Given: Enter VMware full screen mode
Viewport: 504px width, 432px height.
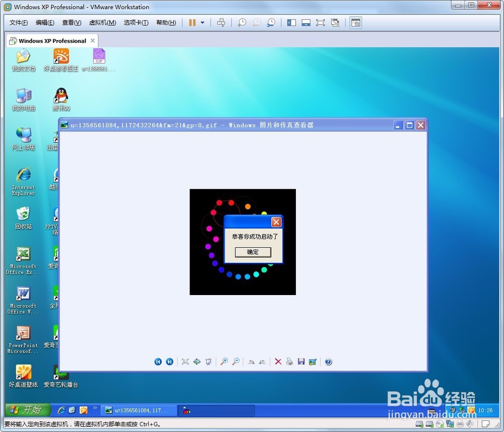Looking at the screenshot, I should click(321, 23).
